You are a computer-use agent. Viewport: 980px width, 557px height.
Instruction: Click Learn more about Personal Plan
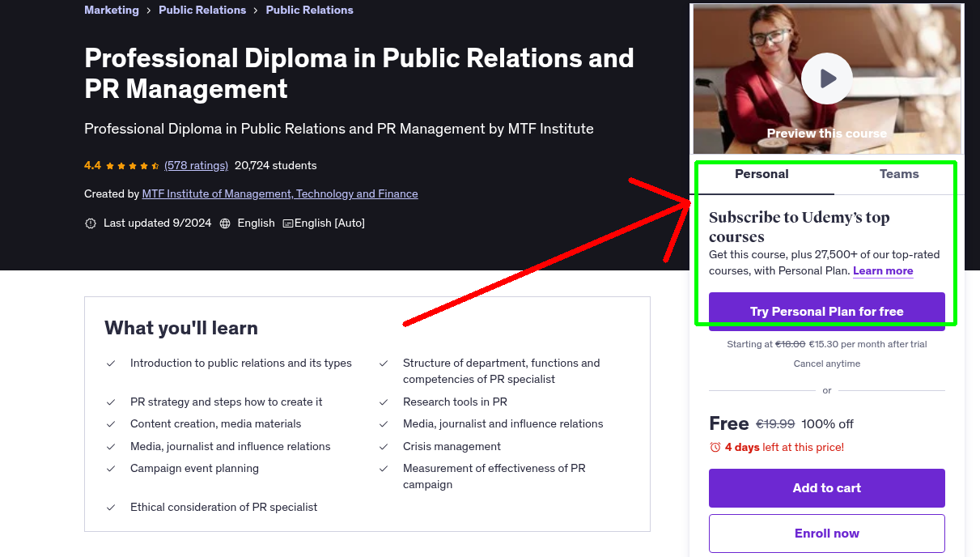pyautogui.click(x=883, y=271)
